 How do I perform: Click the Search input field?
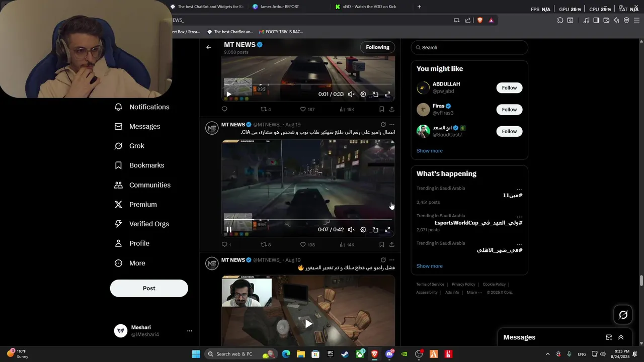click(x=469, y=47)
